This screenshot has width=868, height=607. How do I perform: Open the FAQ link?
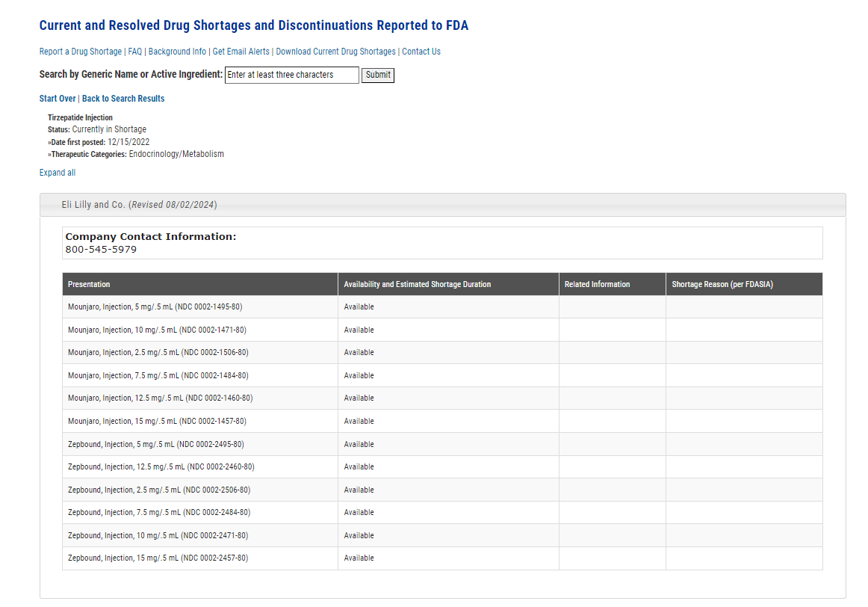[x=134, y=52]
